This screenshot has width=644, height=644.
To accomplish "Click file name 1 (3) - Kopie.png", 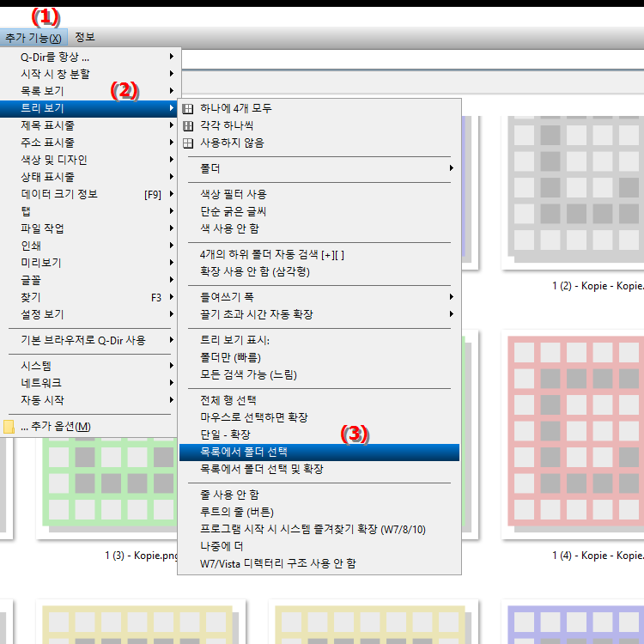I will point(142,556).
